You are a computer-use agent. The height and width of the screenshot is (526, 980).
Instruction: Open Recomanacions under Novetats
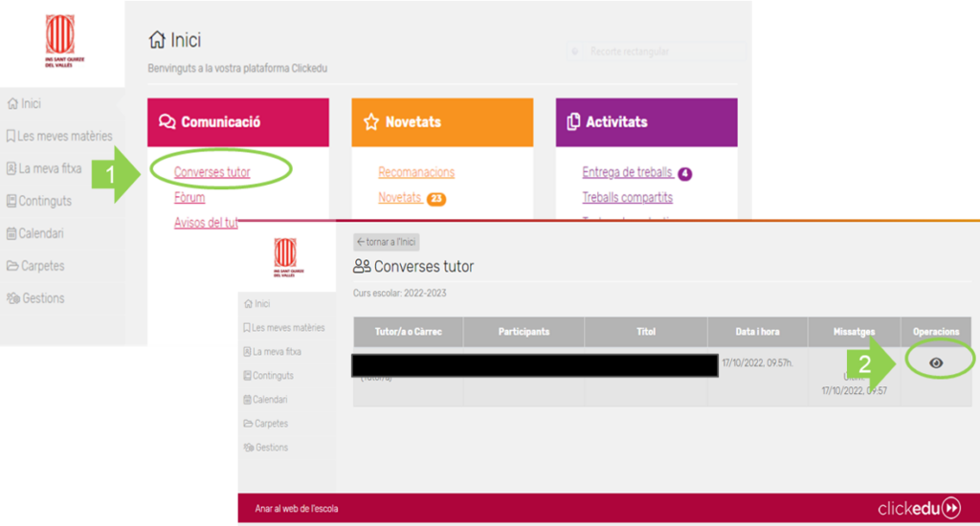(416, 172)
